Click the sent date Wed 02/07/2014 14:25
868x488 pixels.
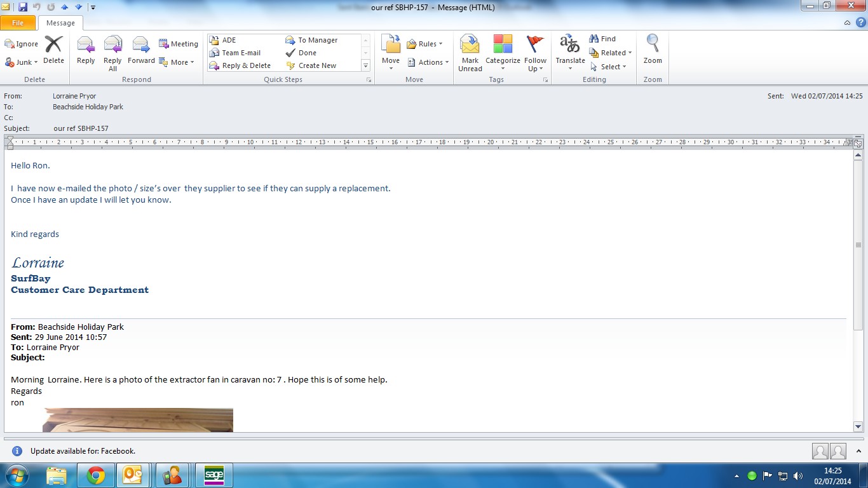pyautogui.click(x=827, y=96)
